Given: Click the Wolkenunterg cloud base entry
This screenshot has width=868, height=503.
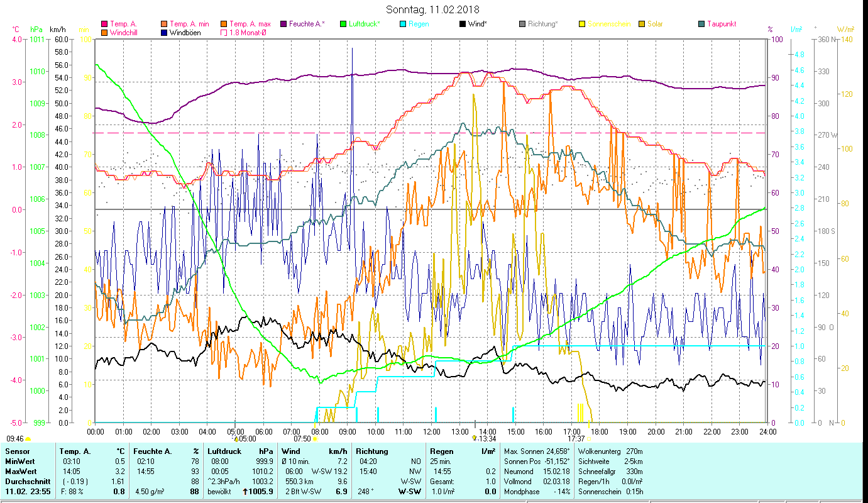Looking at the screenshot, I should click(x=610, y=451).
